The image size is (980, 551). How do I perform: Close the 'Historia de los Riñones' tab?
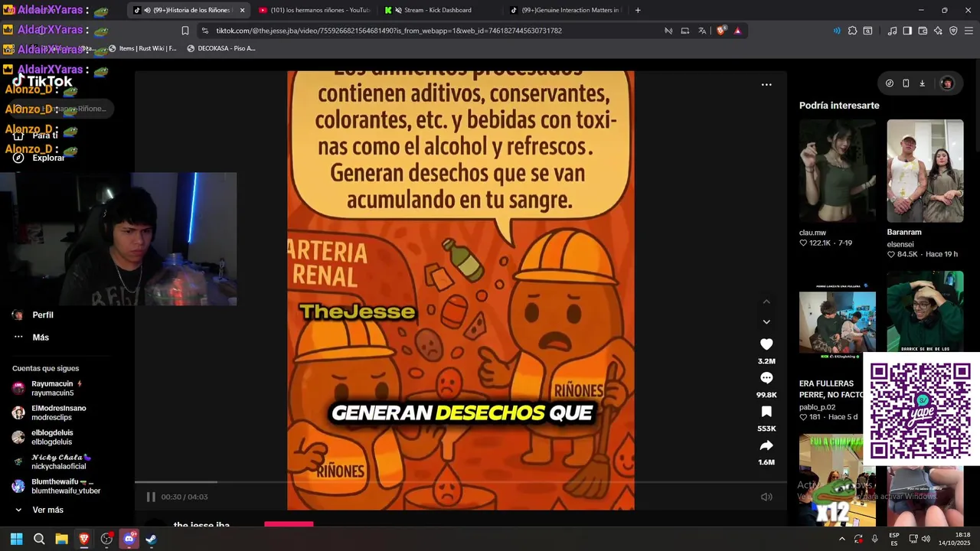(x=243, y=10)
